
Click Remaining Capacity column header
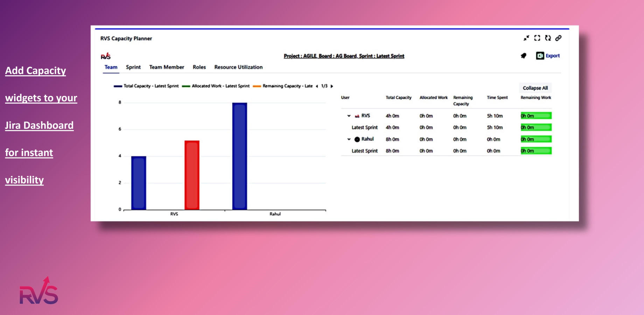pos(463,101)
